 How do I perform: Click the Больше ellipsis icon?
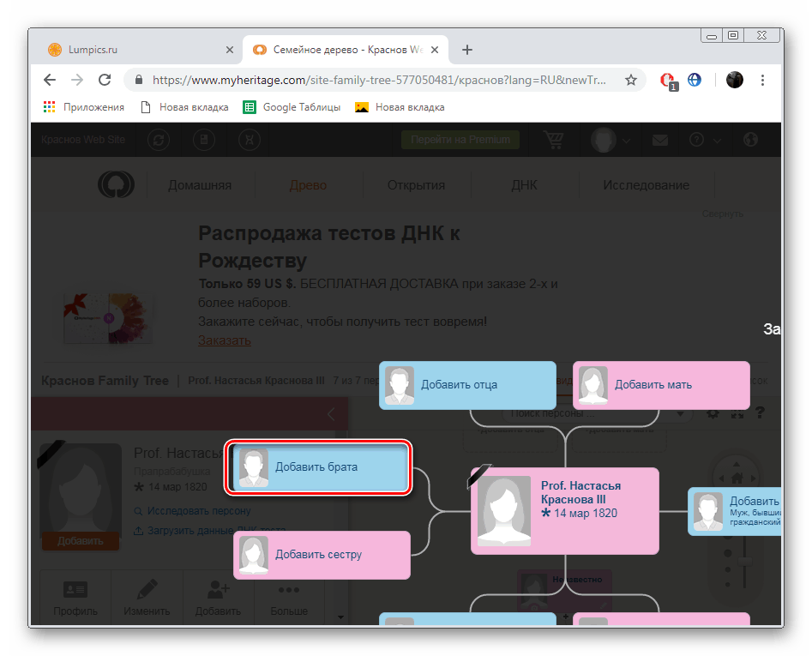[x=290, y=589]
